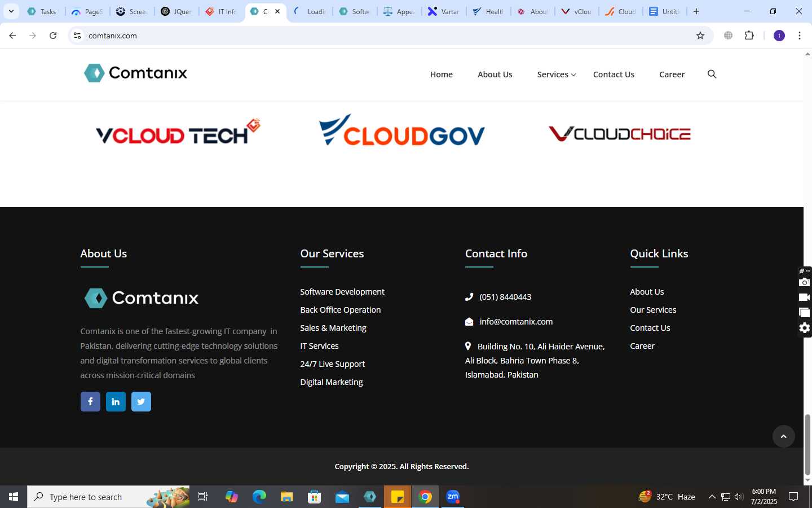Click the info@comtanix.com email address

click(516, 322)
